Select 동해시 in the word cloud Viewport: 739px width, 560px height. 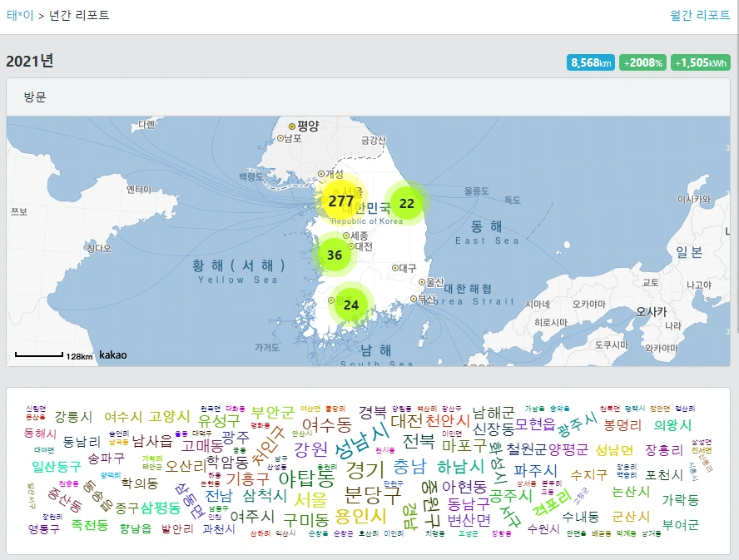(40, 433)
